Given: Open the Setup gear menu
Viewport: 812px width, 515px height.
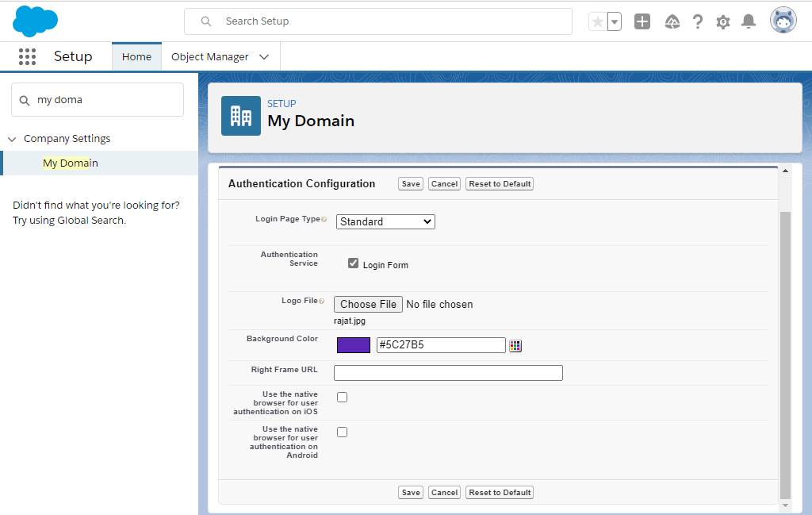Looking at the screenshot, I should click(723, 21).
